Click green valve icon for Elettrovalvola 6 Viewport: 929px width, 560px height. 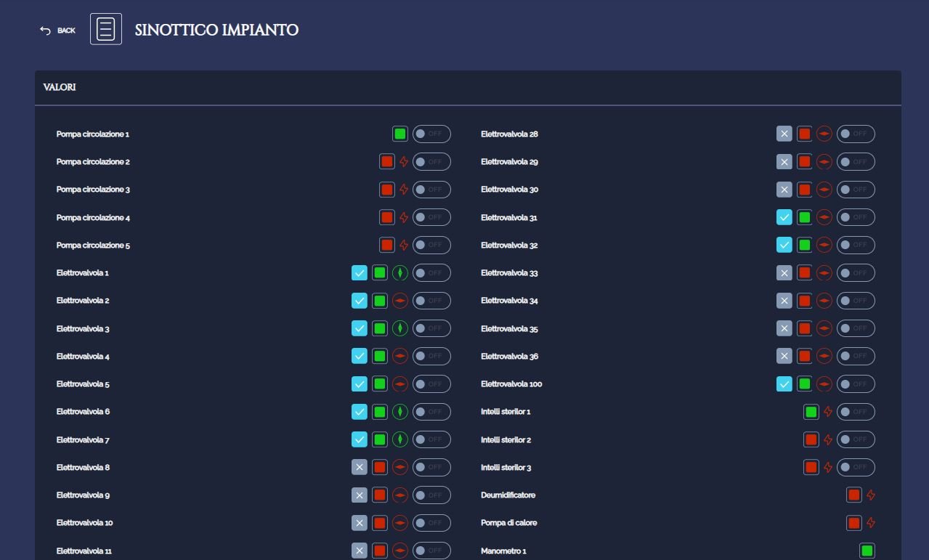point(400,412)
